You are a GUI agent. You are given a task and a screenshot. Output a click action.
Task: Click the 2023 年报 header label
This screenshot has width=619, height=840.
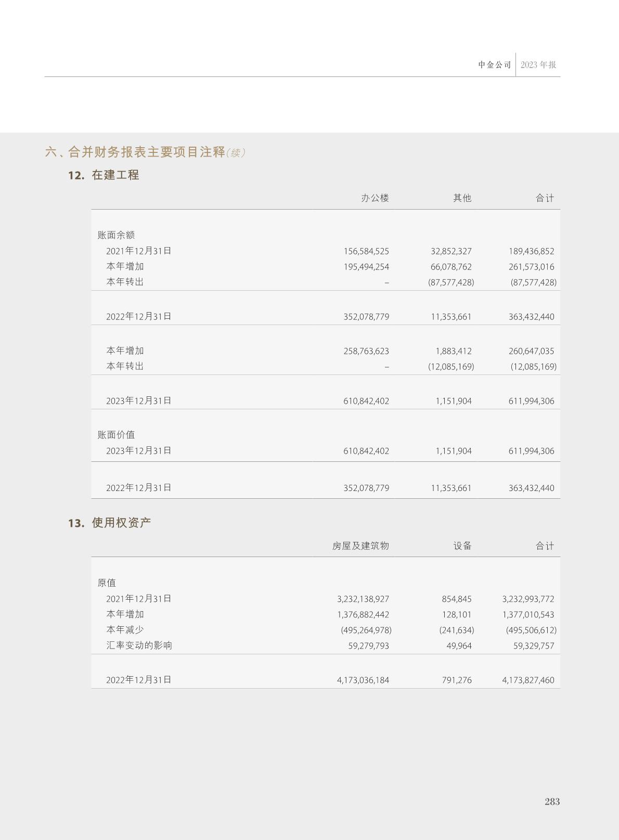pyautogui.click(x=538, y=65)
